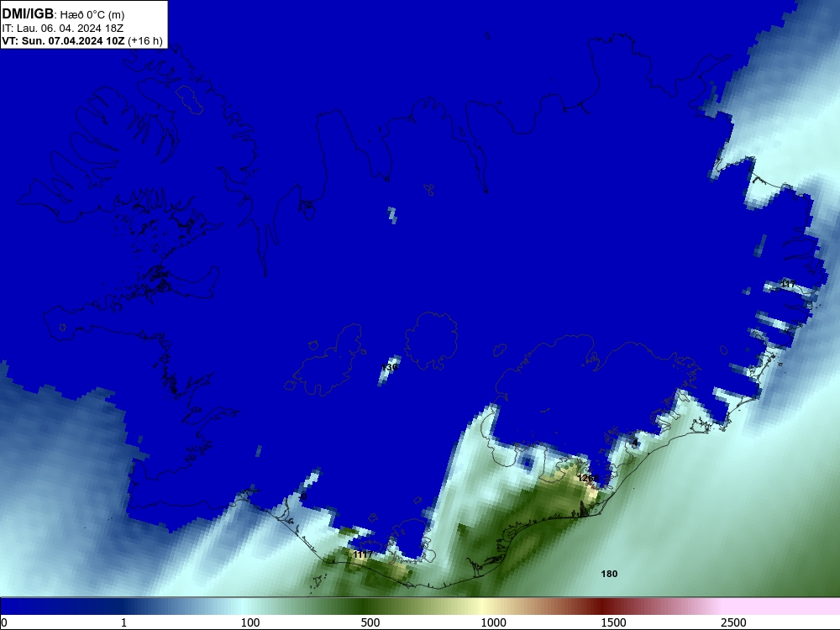Click the "500" tick label on the color legend

370,622
